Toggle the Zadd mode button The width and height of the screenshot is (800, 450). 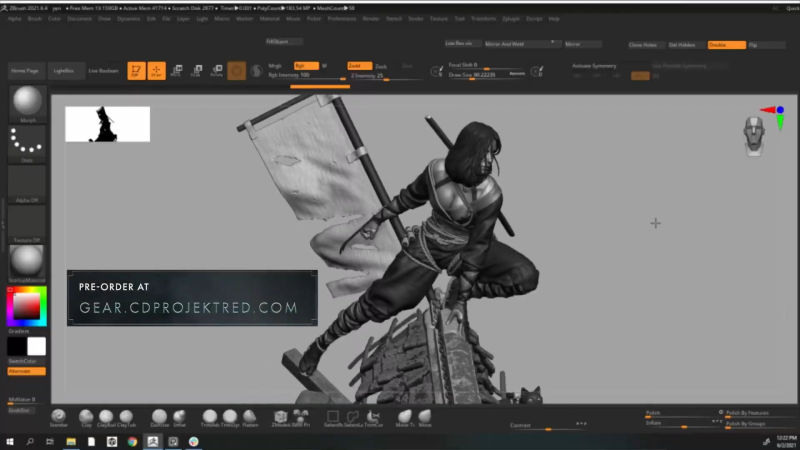point(360,66)
